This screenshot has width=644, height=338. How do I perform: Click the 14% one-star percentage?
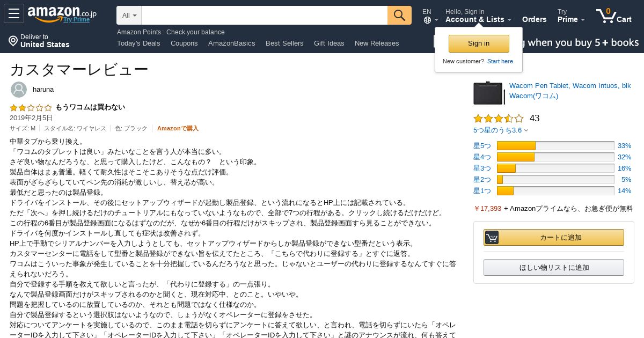624,191
